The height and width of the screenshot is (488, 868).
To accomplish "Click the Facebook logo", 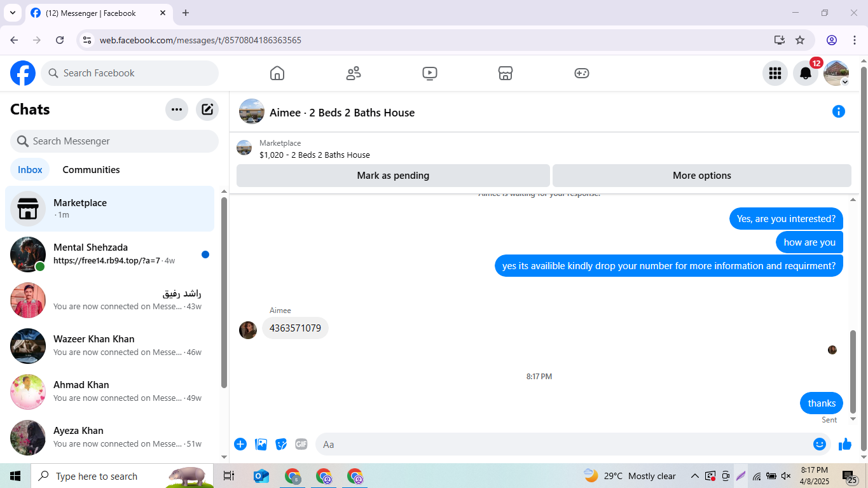I will pos(23,73).
